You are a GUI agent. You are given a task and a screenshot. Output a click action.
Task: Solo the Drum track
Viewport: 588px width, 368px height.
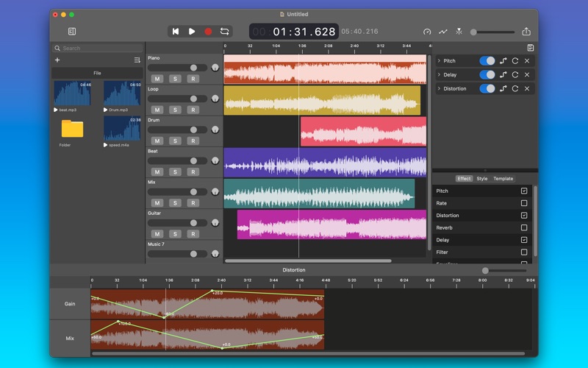(175, 141)
